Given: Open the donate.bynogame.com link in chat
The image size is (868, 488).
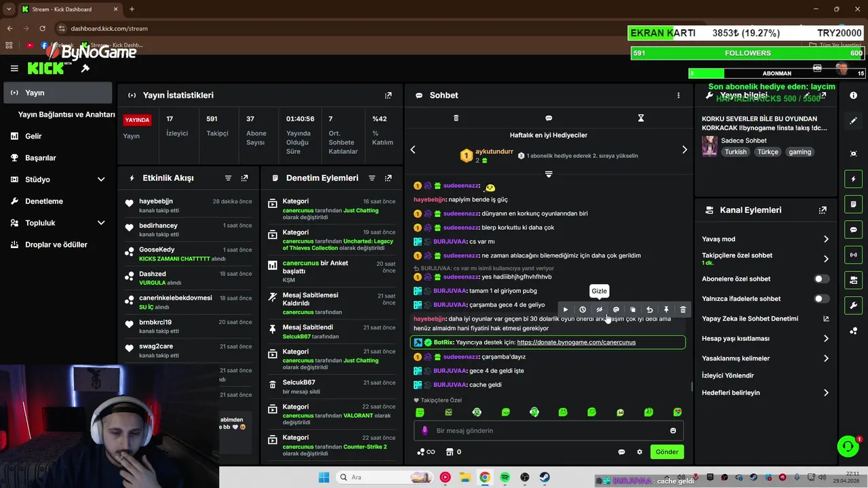Looking at the screenshot, I should [576, 342].
